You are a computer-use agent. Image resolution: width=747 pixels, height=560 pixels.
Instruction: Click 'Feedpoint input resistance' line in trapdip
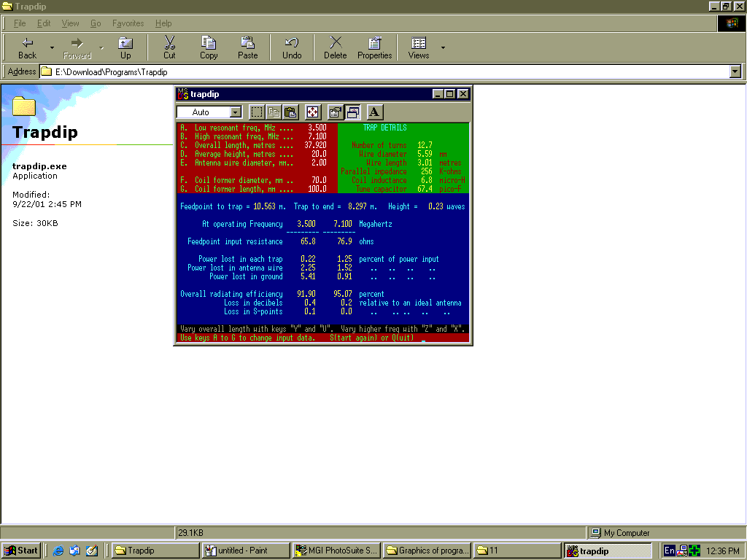[x=281, y=242]
